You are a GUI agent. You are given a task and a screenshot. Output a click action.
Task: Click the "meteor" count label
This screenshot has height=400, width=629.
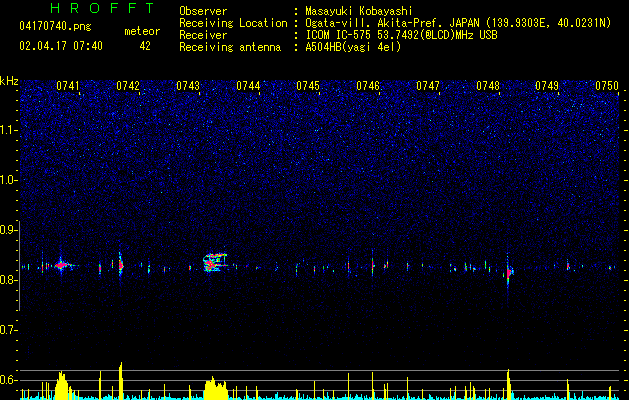[x=142, y=31]
